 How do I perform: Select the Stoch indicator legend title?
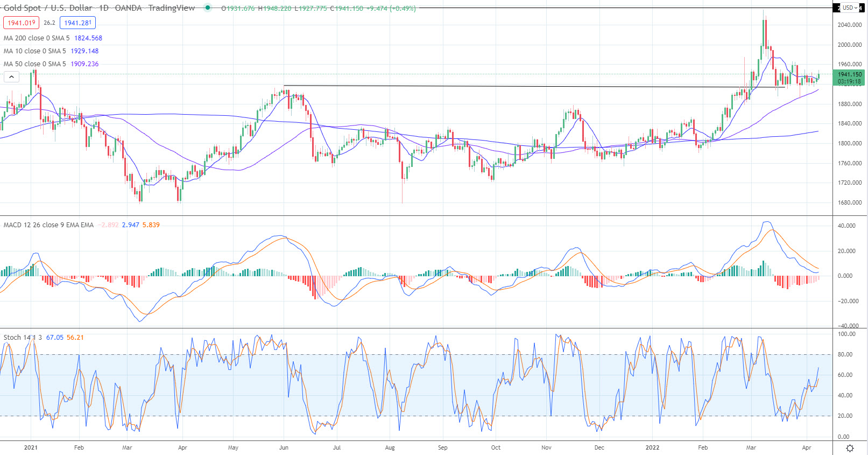tap(23, 338)
